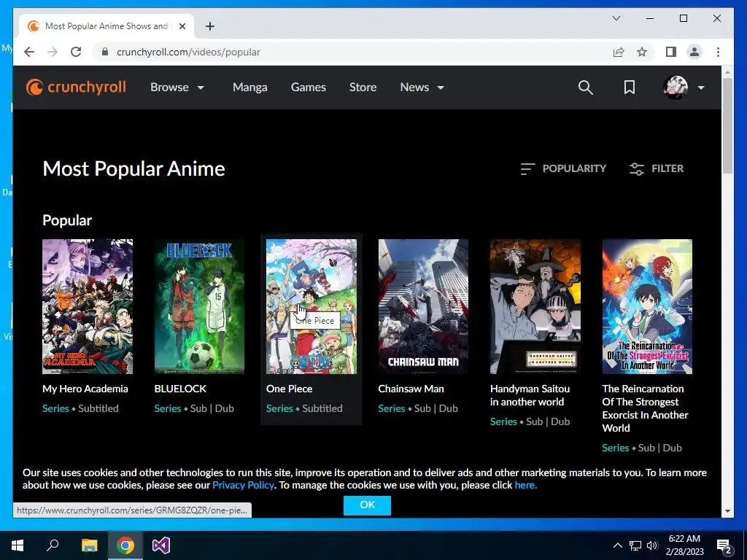The width and height of the screenshot is (747, 560).
Task: Open the notification center icon
Action: click(x=724, y=545)
